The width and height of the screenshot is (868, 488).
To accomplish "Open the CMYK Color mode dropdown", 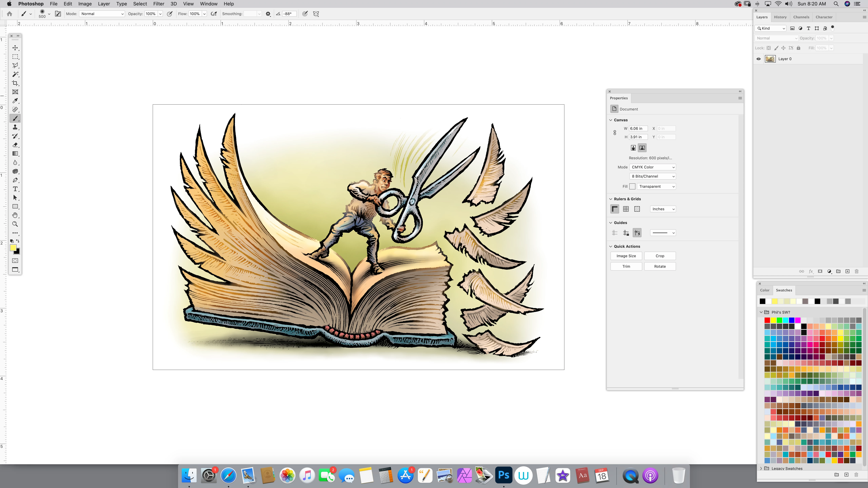I will tap(653, 167).
